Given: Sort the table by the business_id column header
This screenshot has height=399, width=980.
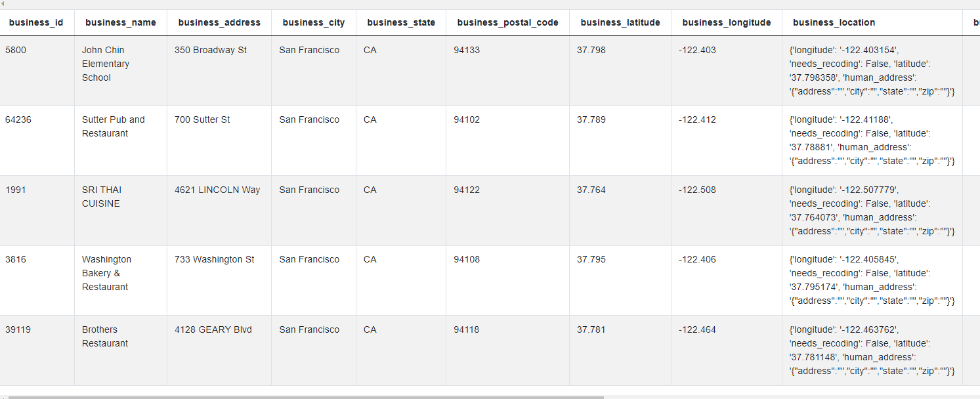Looking at the screenshot, I should coord(37,22).
